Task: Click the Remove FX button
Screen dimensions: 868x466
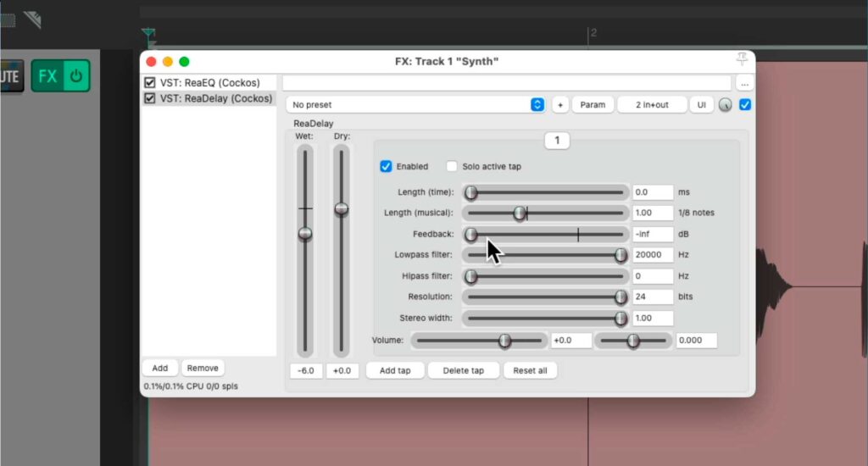Action: point(202,368)
